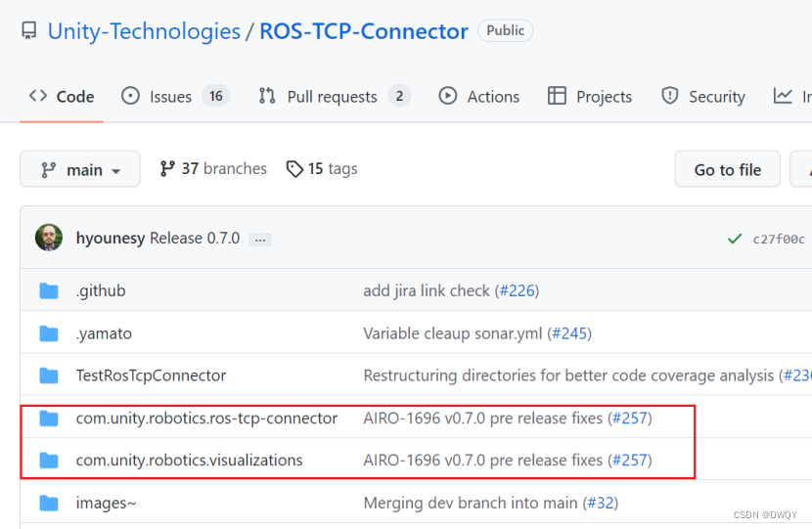Open pull request #245 link

click(569, 333)
